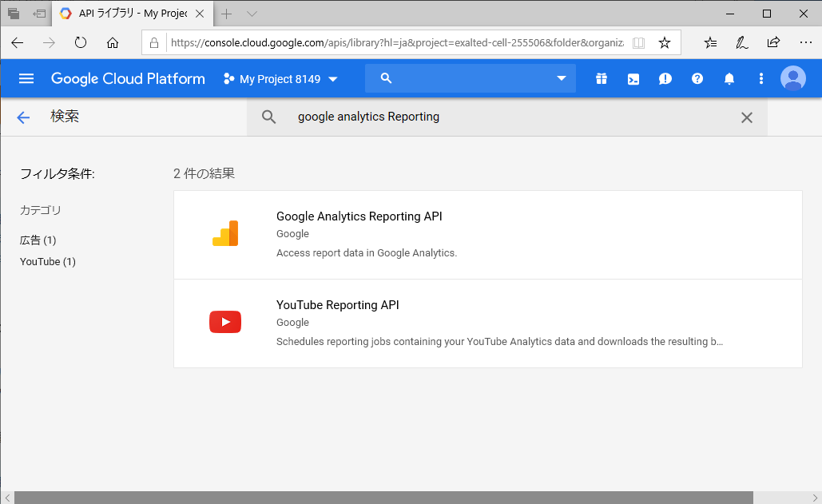Click the Google Analytics Reporting API logo
Viewport: 822px width, 504px height.
(224, 233)
